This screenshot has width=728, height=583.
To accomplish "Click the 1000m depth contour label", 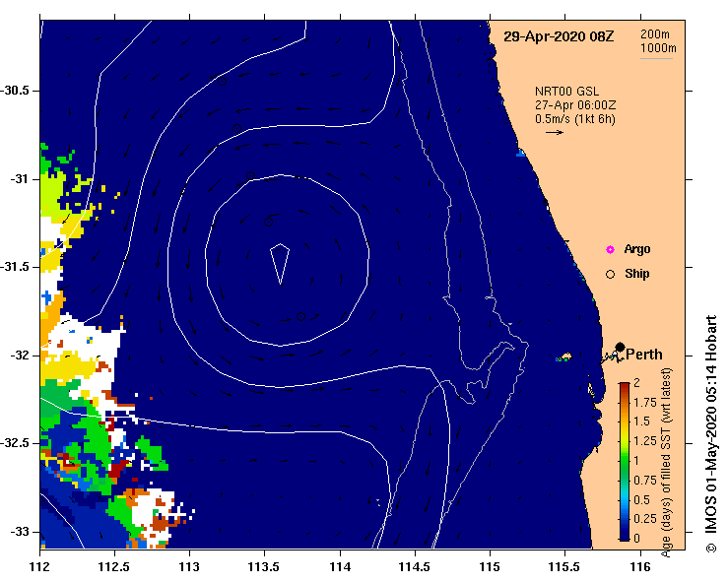I will [658, 48].
